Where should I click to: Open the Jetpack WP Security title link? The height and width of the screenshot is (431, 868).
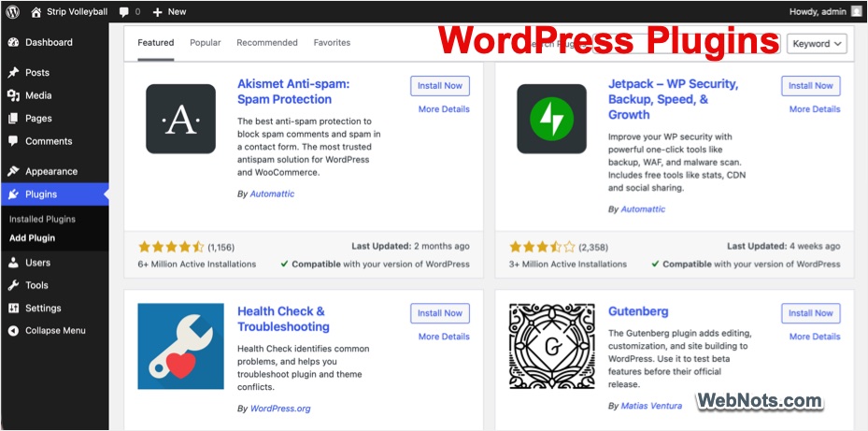[673, 100]
